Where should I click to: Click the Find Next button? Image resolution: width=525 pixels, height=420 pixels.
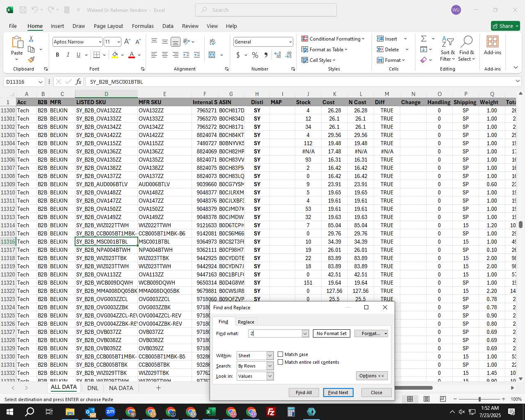point(338,393)
